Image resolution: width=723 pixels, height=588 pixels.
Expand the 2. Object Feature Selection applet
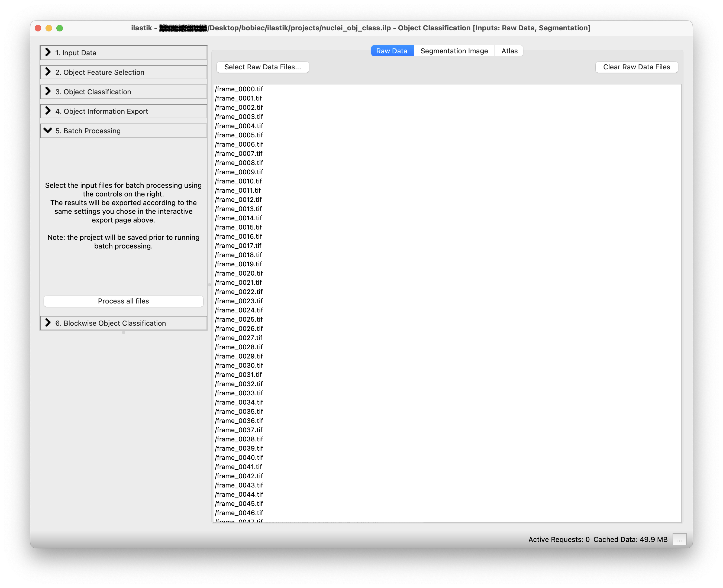point(99,72)
